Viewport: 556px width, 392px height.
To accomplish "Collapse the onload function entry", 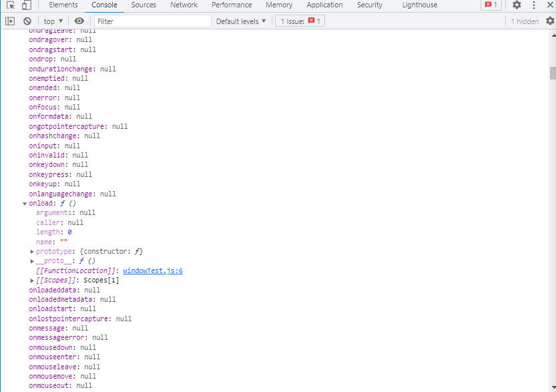I will (x=25, y=204).
